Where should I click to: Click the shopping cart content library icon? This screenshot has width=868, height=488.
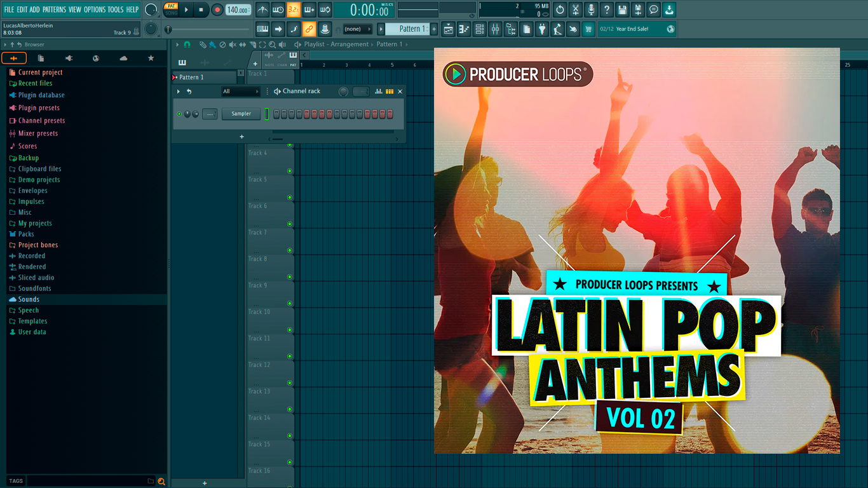coord(588,29)
